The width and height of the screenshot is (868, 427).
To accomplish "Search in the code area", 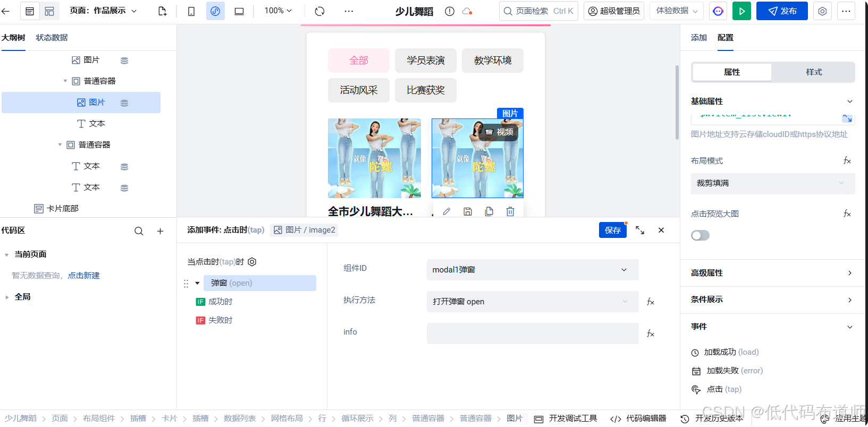I will [x=139, y=231].
